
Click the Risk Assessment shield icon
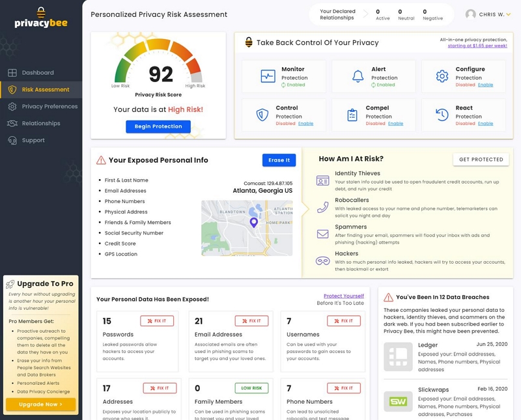(12, 90)
